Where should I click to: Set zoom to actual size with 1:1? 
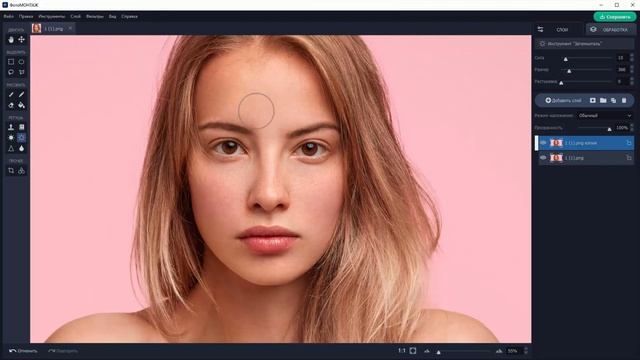click(402, 351)
